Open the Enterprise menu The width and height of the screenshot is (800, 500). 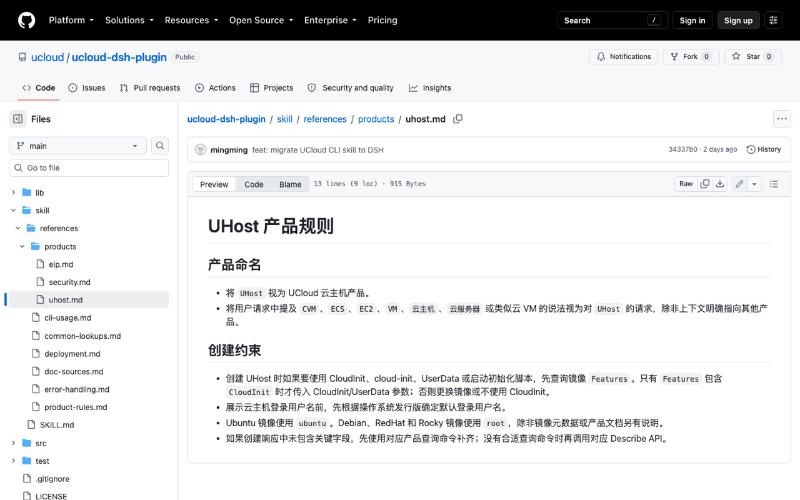click(x=330, y=20)
